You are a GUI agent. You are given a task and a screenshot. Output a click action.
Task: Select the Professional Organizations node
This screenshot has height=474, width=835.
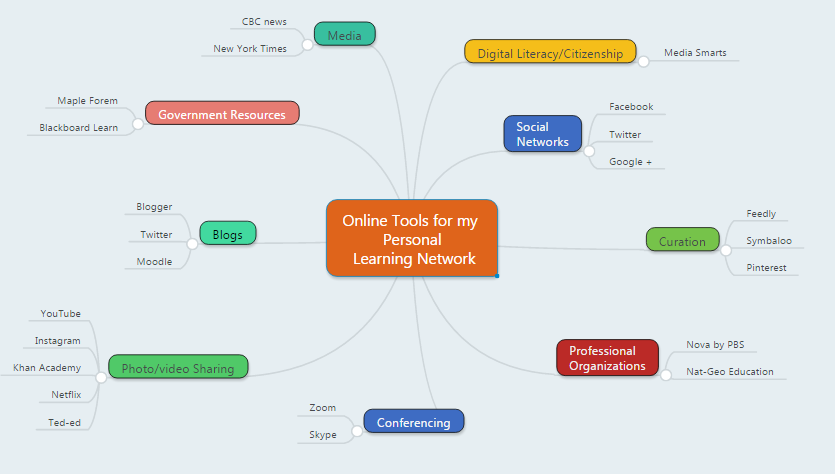[x=607, y=358]
